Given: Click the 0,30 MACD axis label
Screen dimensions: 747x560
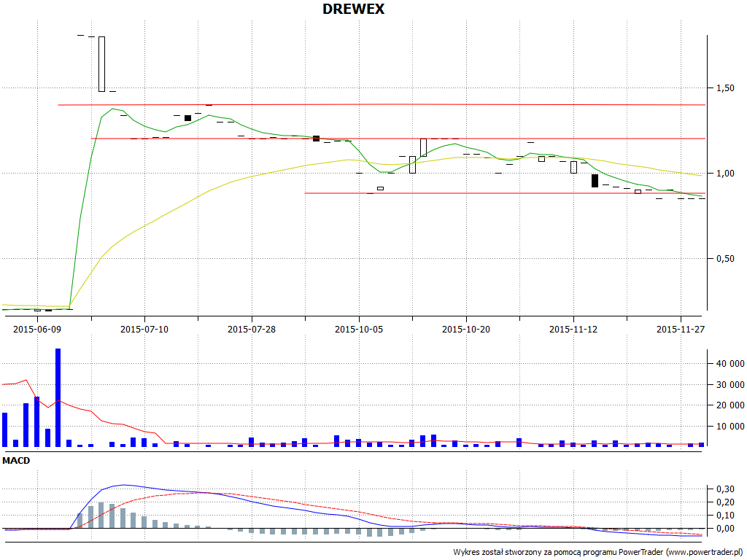Looking at the screenshot, I should coord(726,489).
